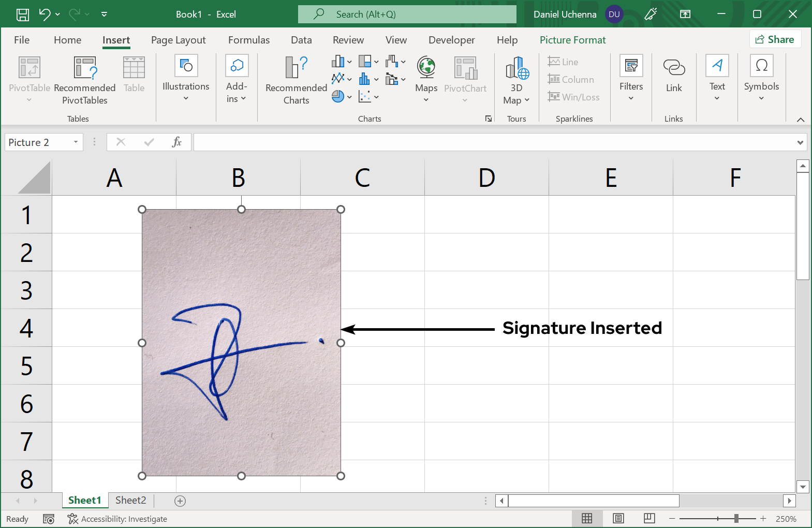Expand the Illustrations group
The height and width of the screenshot is (528, 812).
[186, 79]
